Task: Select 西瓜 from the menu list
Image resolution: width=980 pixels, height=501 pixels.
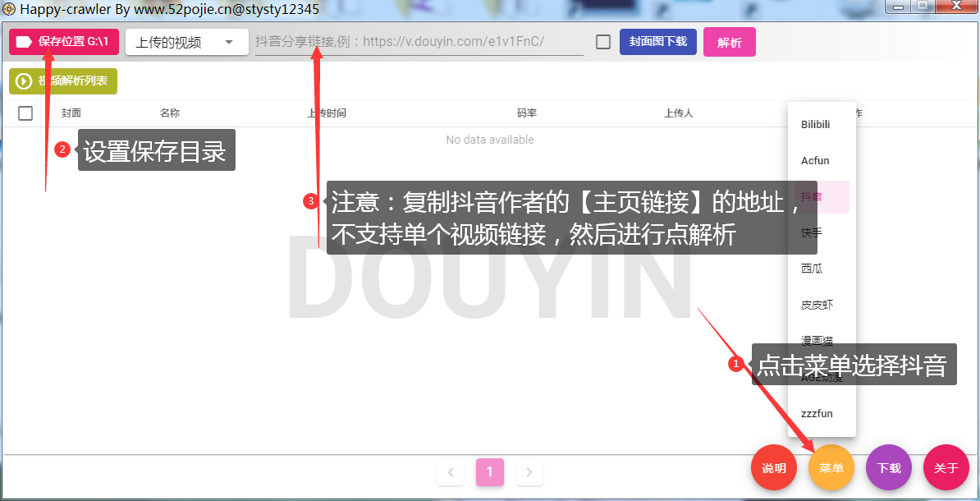Action: tap(822, 269)
